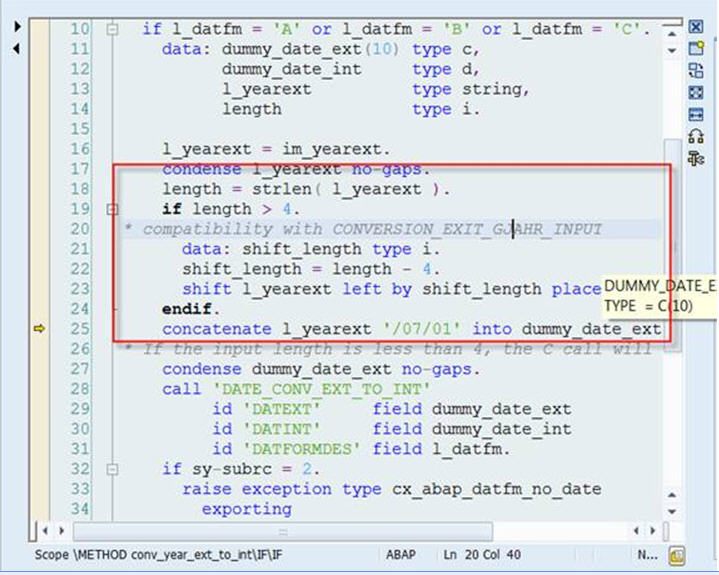Click the left-pointing black arrow at top left
Image resolution: width=719 pixels, height=575 pixels.
15,47
